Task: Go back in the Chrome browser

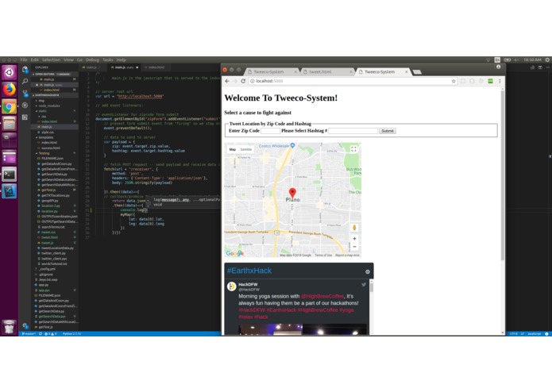Action: [227, 81]
